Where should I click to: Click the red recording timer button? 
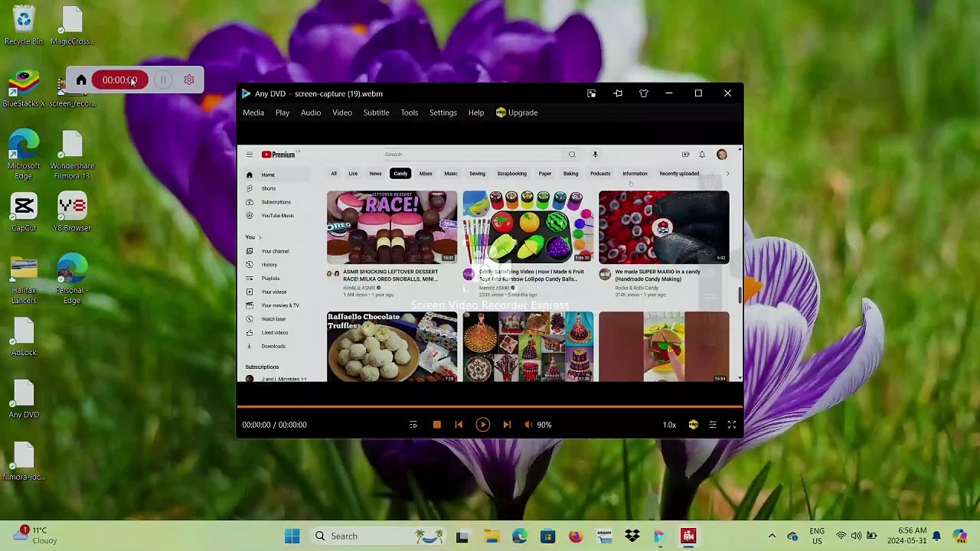coord(119,80)
